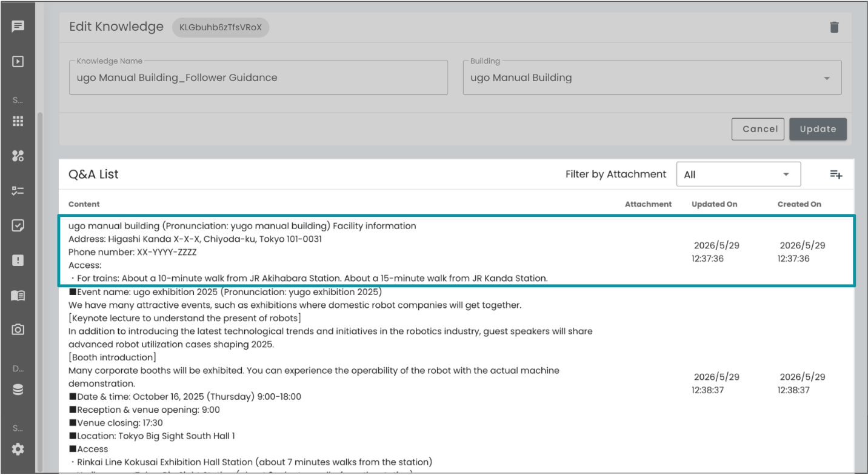
Task: Click the 'D...' section label in sidebar
Action: (18, 368)
